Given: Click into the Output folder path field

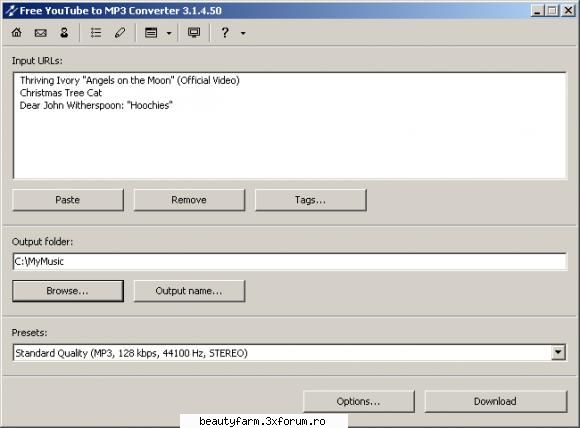Looking at the screenshot, I should [x=290, y=262].
